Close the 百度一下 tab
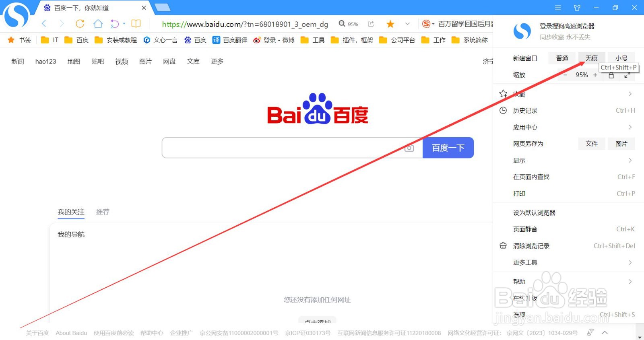This screenshot has width=644, height=340. coord(144,8)
